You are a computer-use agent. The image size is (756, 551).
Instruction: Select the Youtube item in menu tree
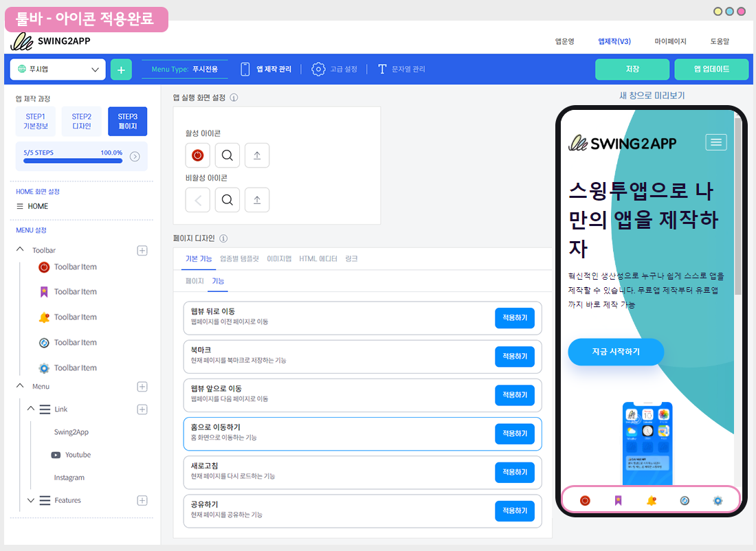coord(77,455)
